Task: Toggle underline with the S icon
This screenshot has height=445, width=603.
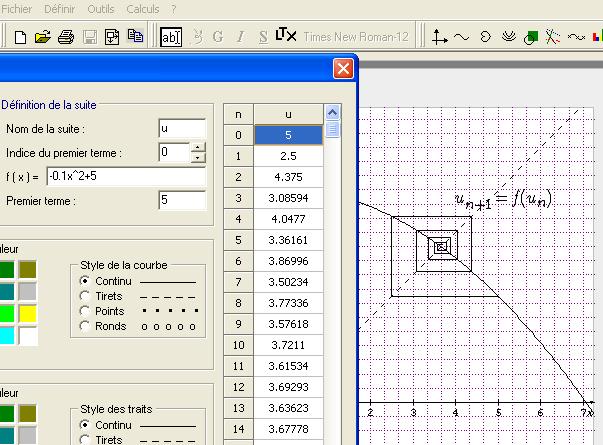Action: click(263, 37)
